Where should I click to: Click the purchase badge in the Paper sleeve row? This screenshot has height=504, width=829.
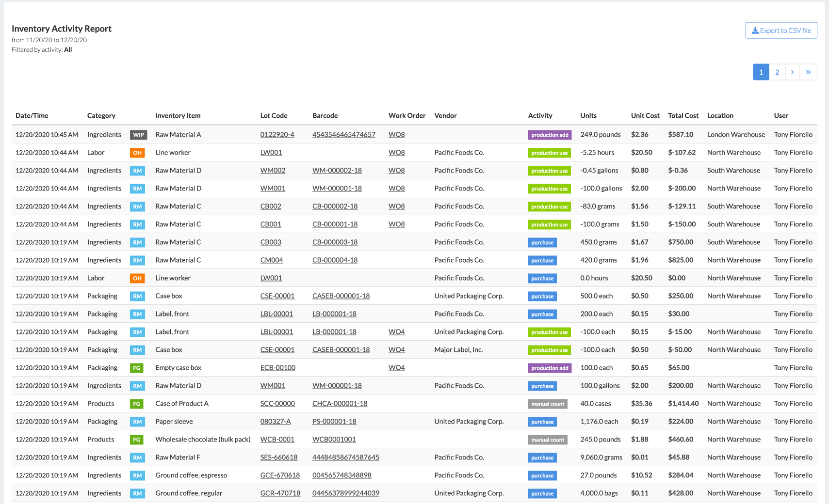(542, 422)
